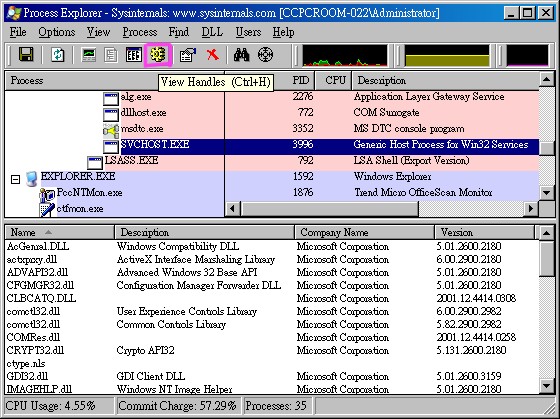Image resolution: width=560 pixels, height=419 pixels.
Task: Click the Refresh Now toolbar icon
Action: click(x=58, y=55)
